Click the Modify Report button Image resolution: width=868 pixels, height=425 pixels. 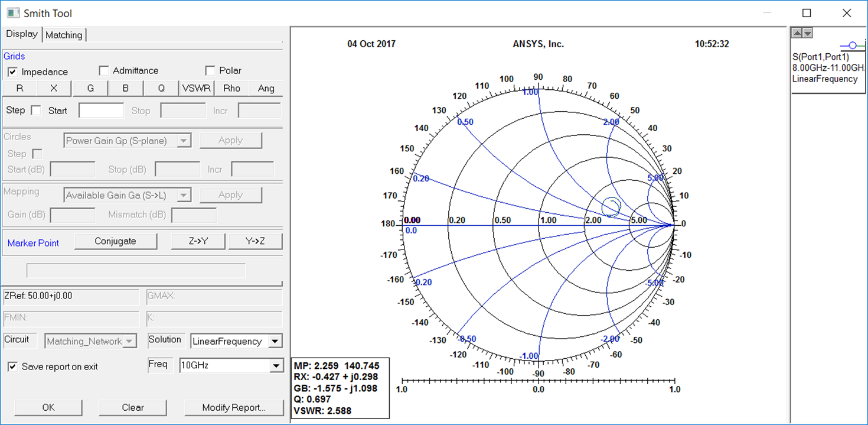(x=234, y=408)
